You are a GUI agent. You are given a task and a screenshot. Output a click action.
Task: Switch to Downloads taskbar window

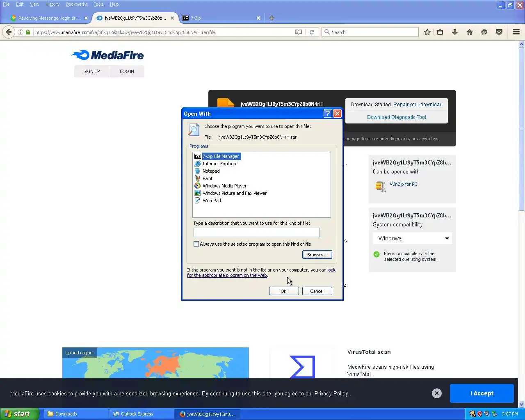pos(75,414)
